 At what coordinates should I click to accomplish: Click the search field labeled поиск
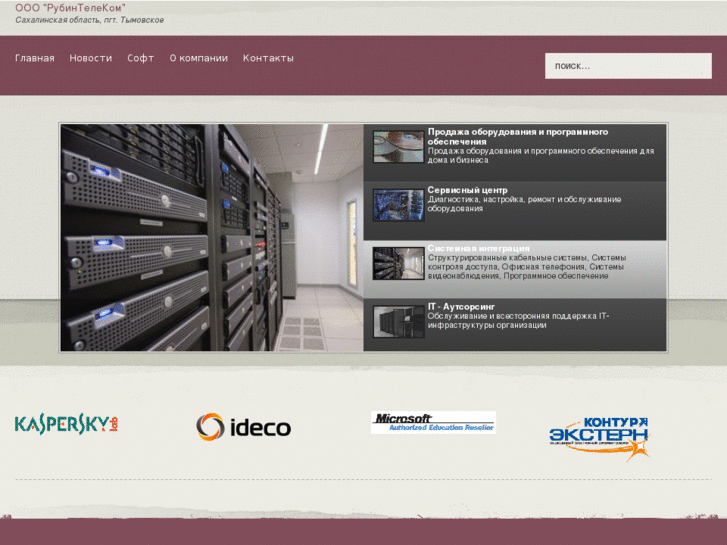pyautogui.click(x=627, y=66)
